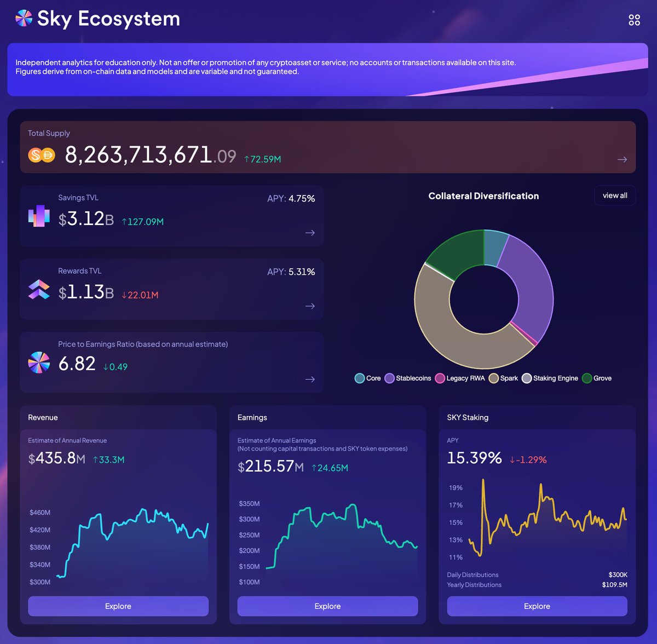The image size is (657, 644).
Task: Click the yellow SKY Staking APY chart
Action: coord(547,517)
